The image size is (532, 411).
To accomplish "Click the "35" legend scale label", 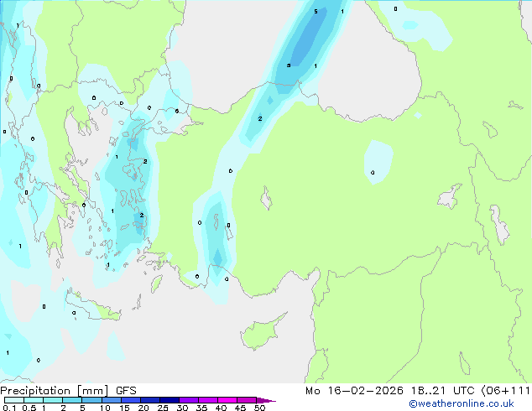I will 201,408.
